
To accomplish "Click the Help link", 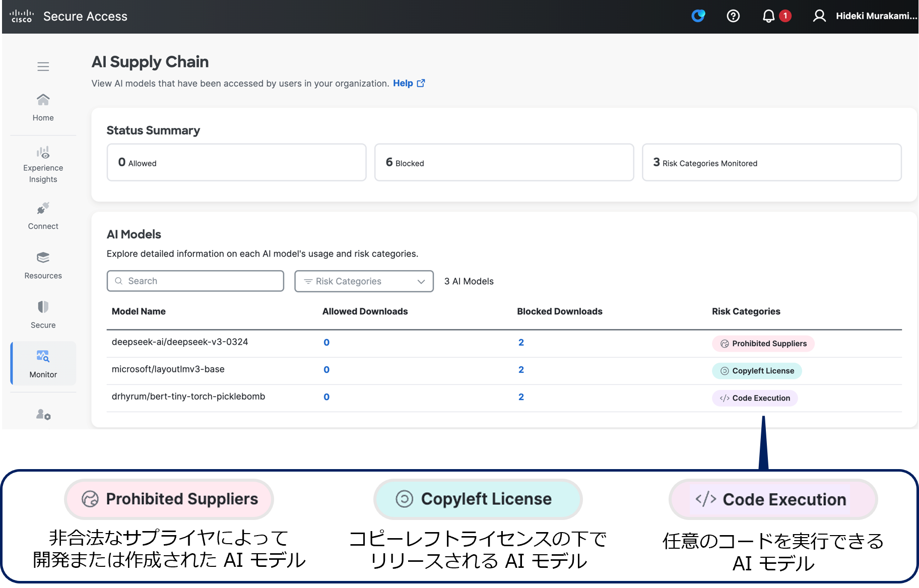I will pos(403,84).
